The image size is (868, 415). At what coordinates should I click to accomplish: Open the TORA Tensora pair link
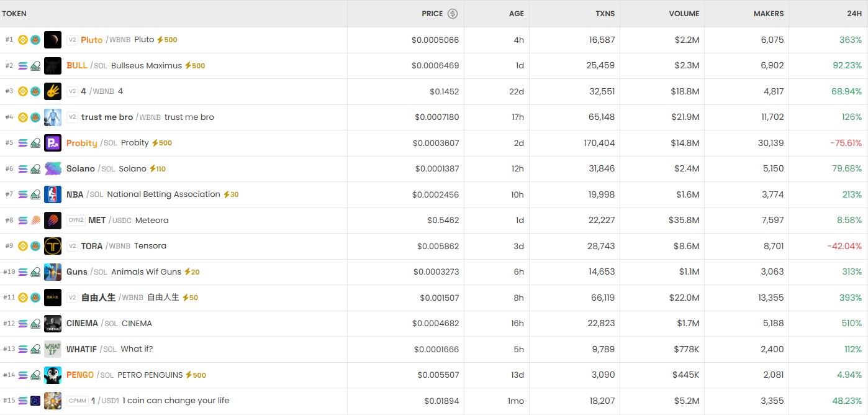[92, 246]
